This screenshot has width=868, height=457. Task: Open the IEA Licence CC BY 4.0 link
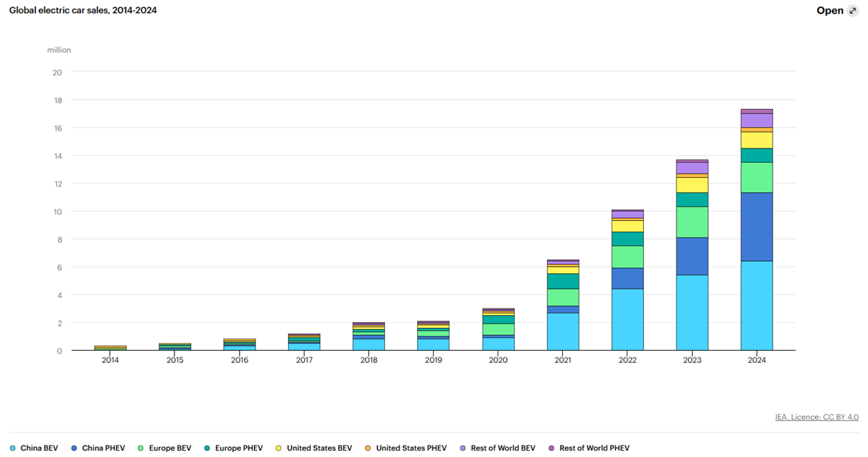(x=816, y=417)
